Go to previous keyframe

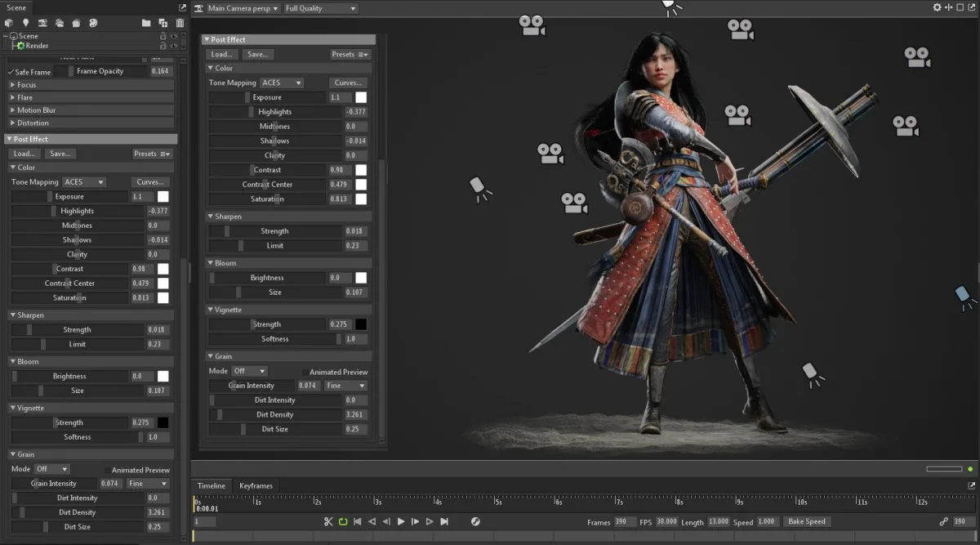372,521
